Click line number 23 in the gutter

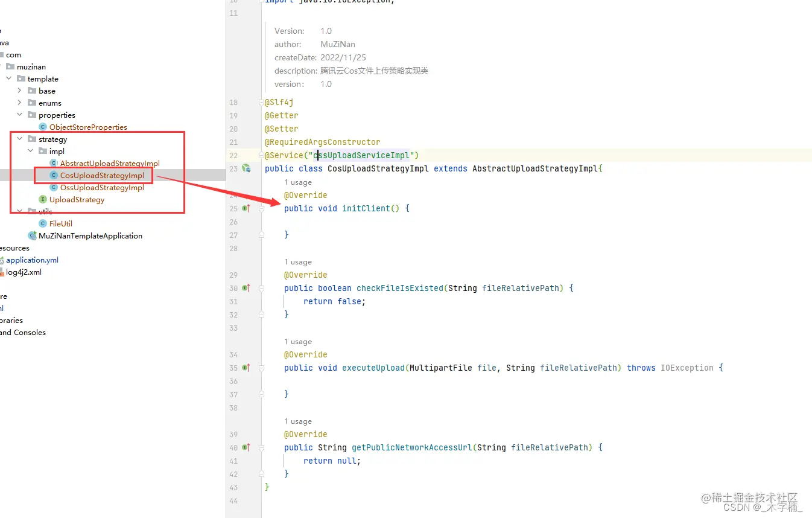(233, 168)
